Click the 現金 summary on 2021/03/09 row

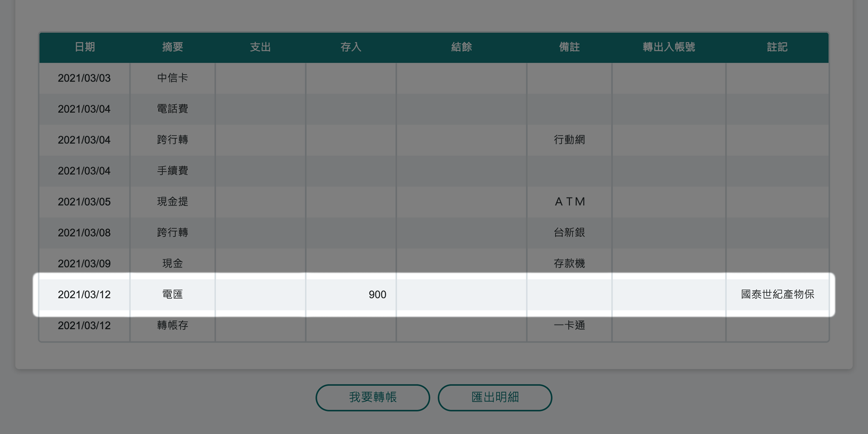pos(172,264)
